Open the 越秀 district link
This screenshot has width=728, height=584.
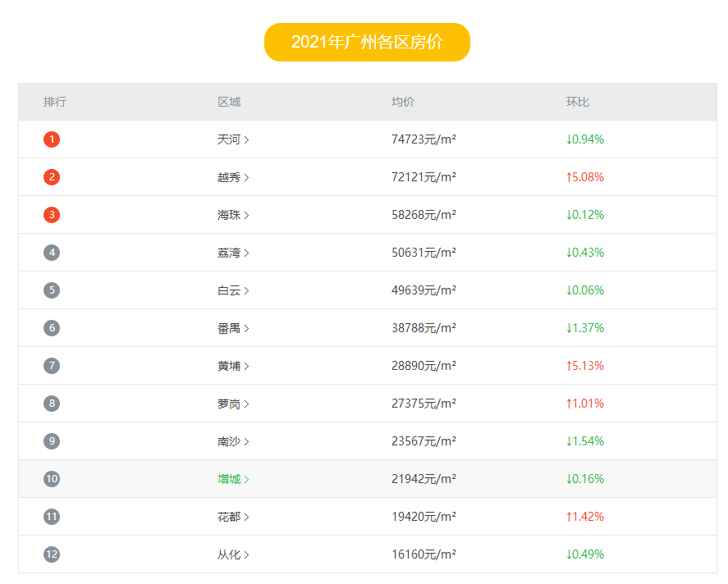point(232,177)
